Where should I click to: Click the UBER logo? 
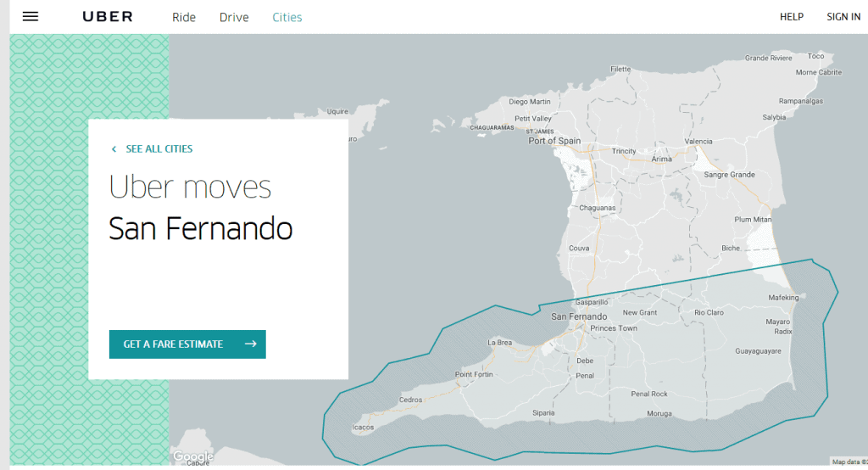(x=108, y=17)
